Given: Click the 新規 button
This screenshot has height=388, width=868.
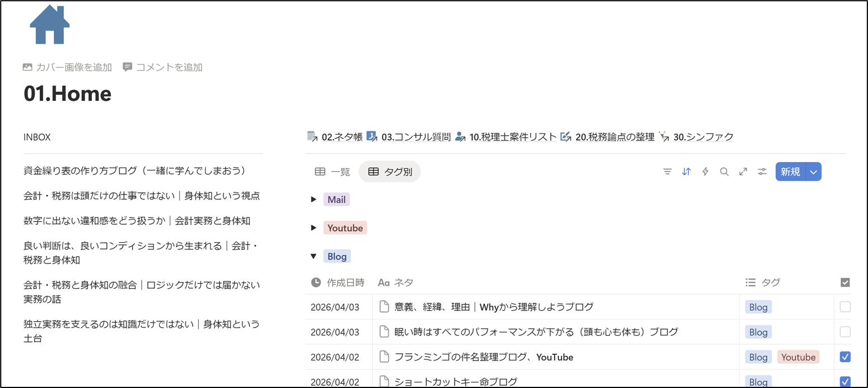Looking at the screenshot, I should (x=790, y=172).
